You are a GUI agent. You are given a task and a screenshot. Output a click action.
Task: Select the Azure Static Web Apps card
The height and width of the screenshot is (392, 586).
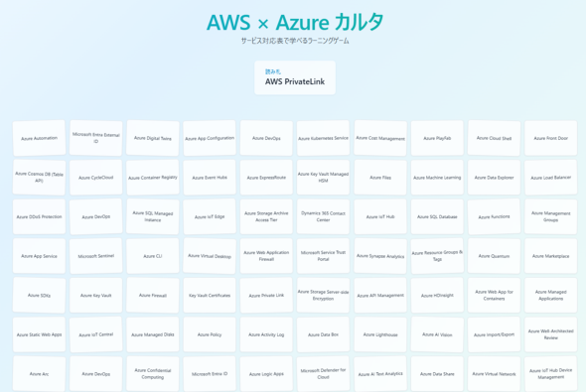40,334
